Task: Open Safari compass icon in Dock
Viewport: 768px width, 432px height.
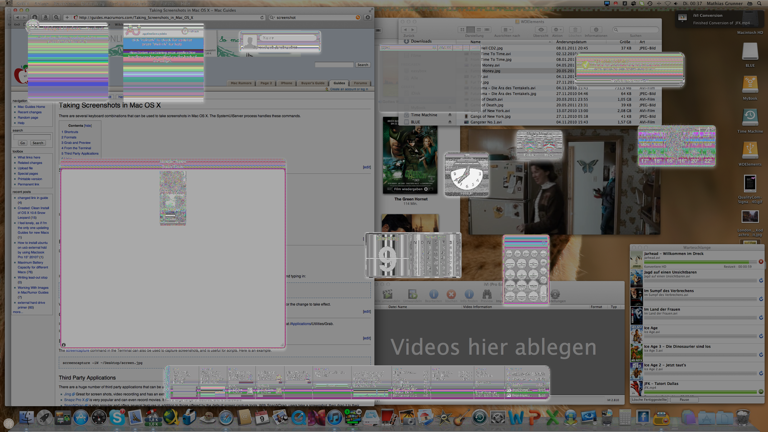Action: tap(226, 418)
